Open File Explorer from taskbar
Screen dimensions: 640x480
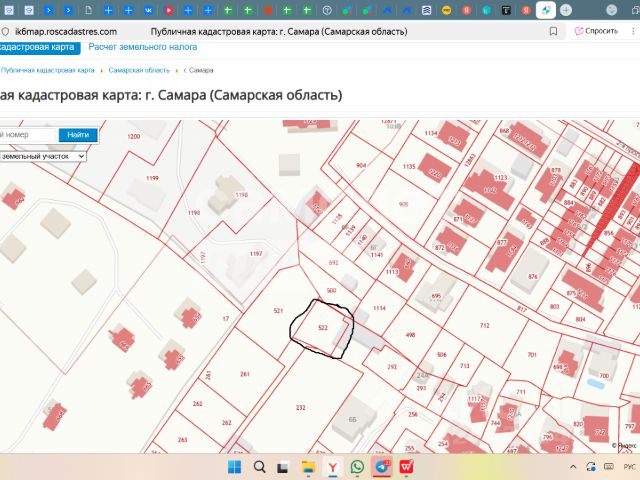pos(308,467)
